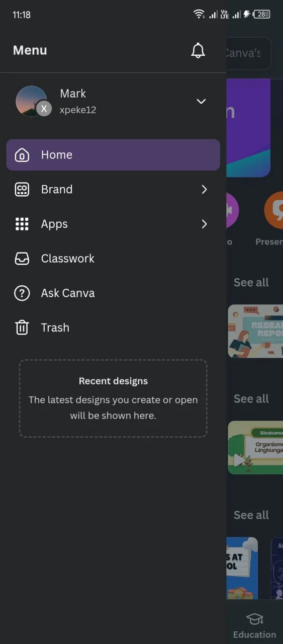Click the Apps grid icon
Image resolution: width=283 pixels, height=644 pixels.
22,224
